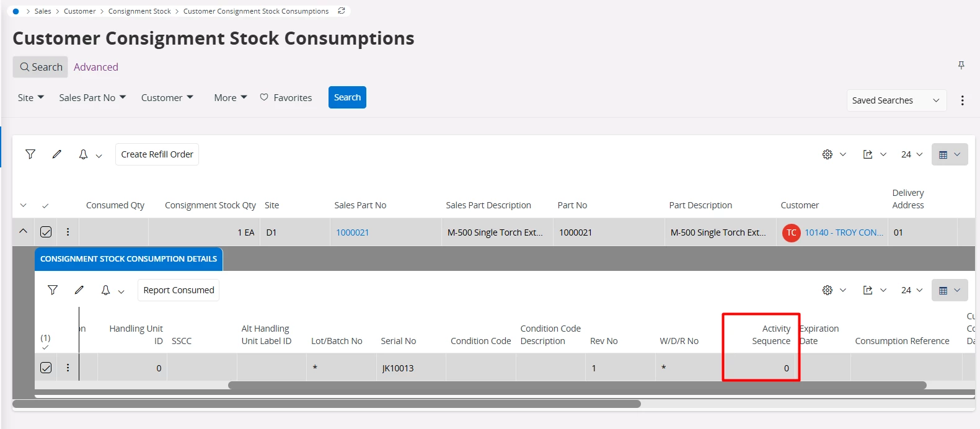Click the export icon in the details toolbar
The width and height of the screenshot is (980, 429).
click(868, 290)
